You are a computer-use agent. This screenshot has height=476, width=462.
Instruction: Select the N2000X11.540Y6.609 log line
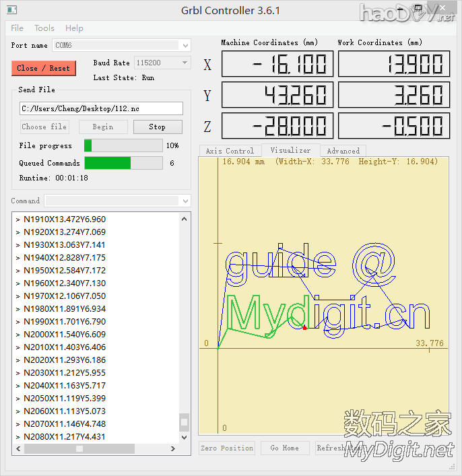(65, 334)
